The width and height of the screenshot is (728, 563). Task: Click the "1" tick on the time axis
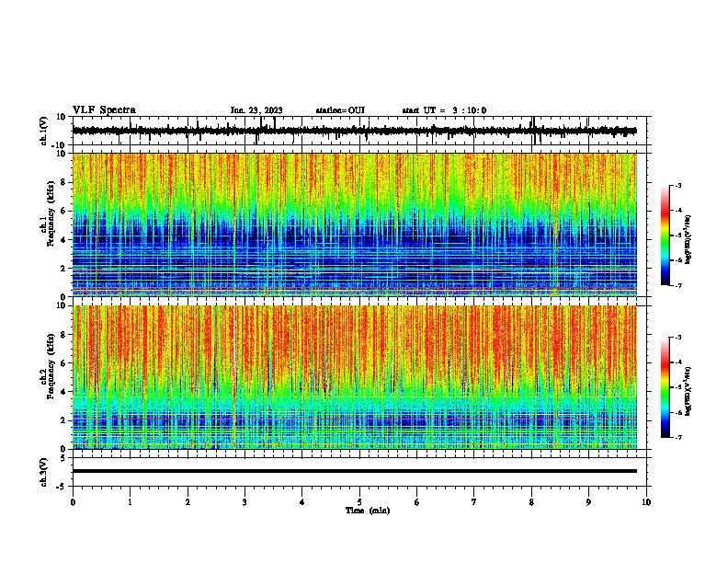pyautogui.click(x=130, y=502)
